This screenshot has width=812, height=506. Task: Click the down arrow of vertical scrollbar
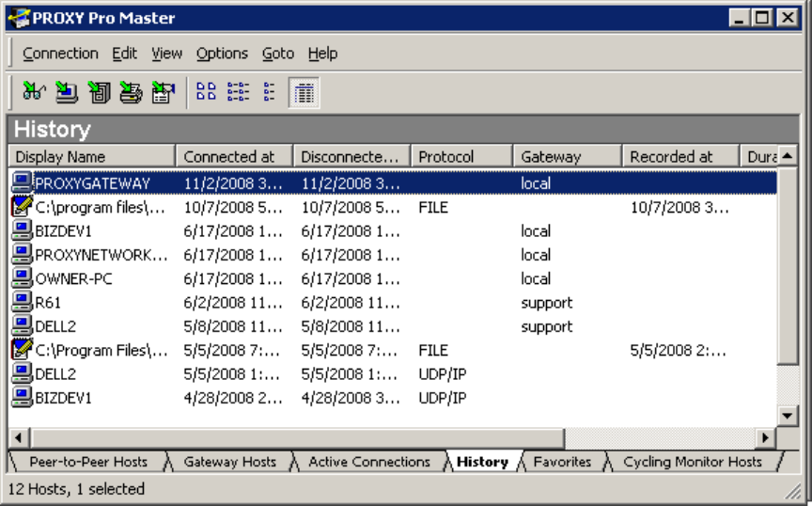[x=788, y=416]
